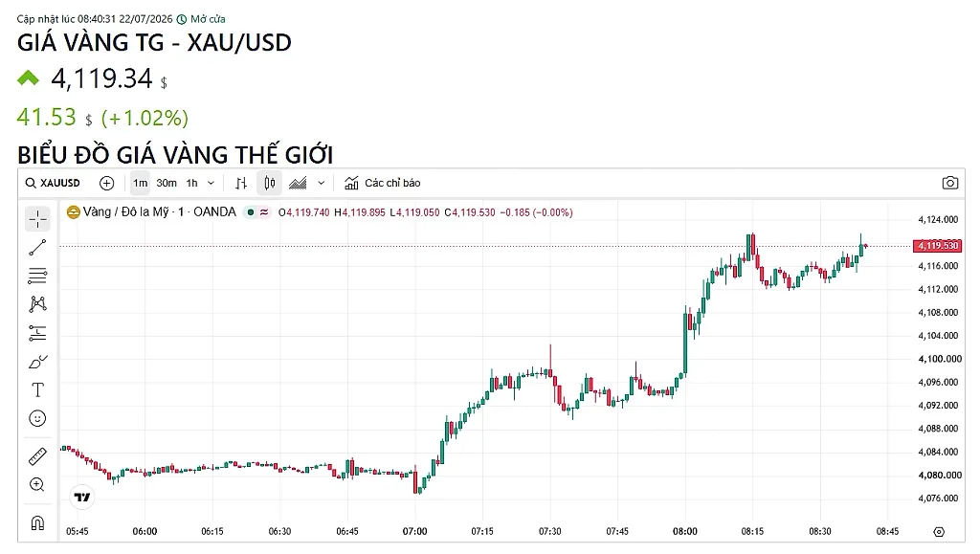Select the text annotation tool
The image size is (980, 554).
point(37,390)
